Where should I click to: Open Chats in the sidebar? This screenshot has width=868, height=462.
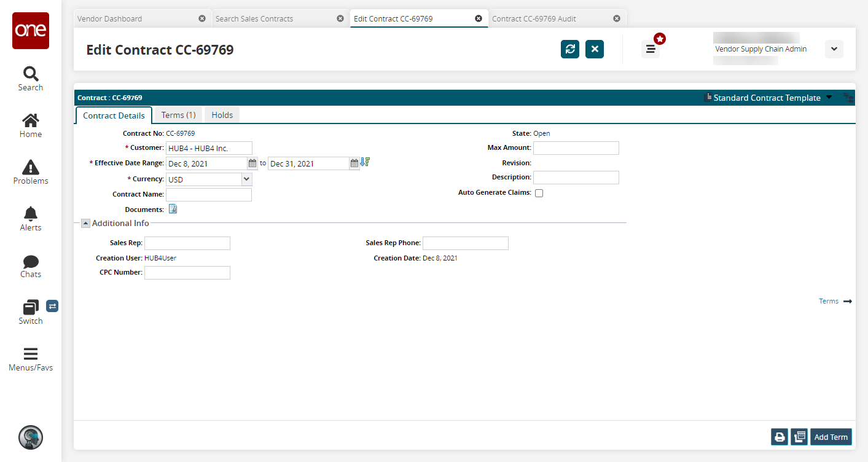31,266
